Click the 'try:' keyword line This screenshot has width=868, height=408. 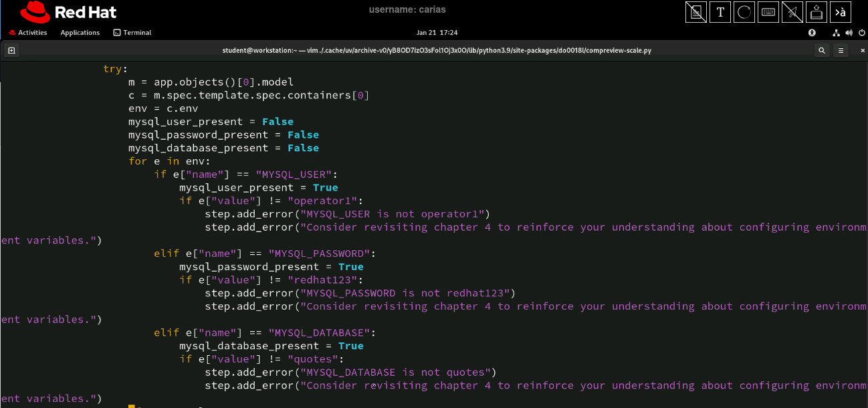click(x=115, y=69)
